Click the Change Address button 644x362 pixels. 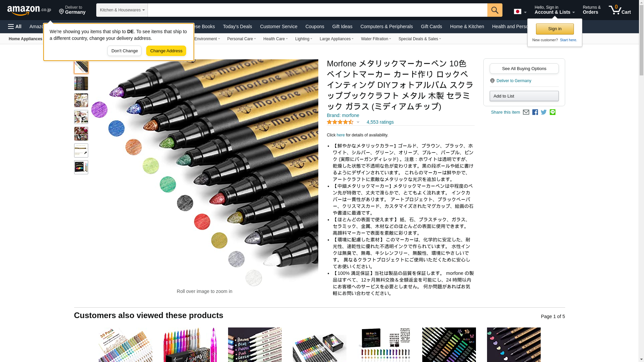click(x=166, y=51)
